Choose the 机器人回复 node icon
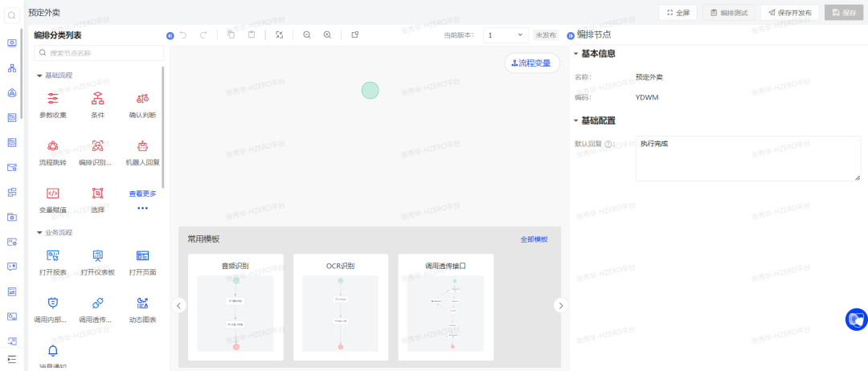This screenshot has width=868, height=371. click(142, 146)
